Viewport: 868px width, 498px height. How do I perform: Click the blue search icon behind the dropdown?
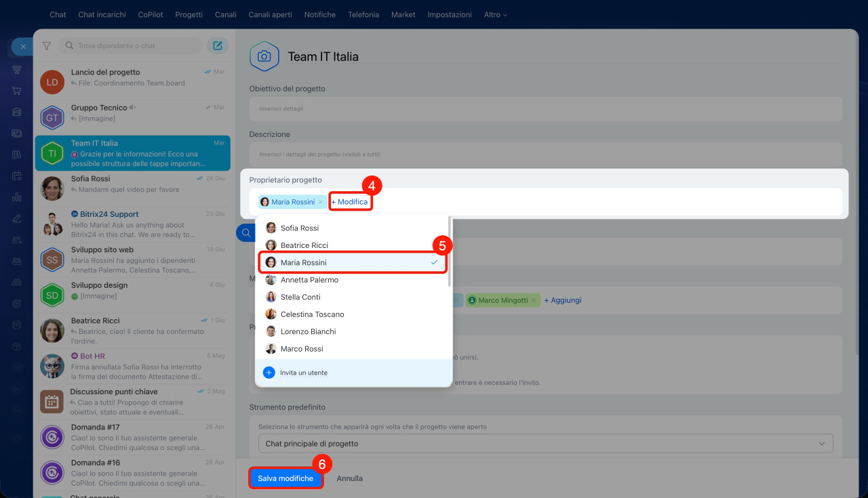245,233
